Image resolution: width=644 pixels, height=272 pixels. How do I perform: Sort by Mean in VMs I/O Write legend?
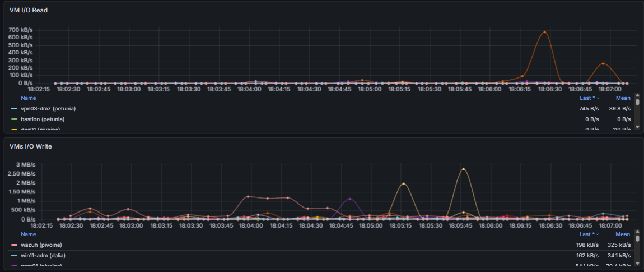click(x=623, y=234)
